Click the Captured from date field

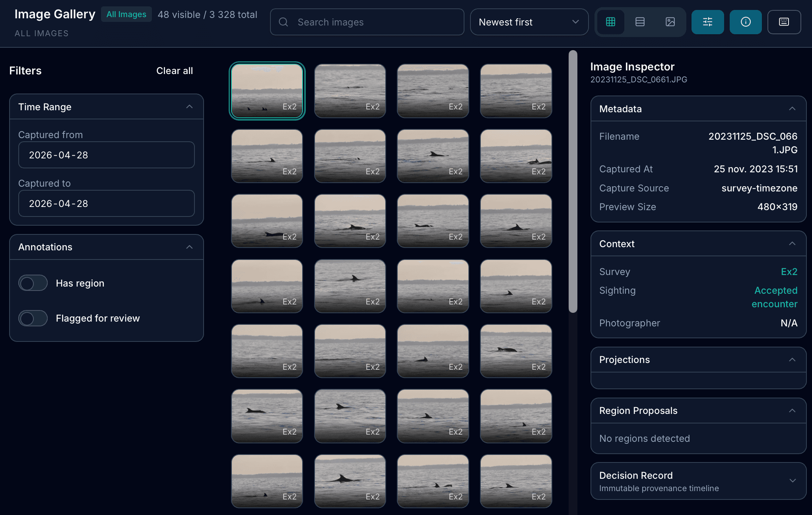[x=107, y=155]
